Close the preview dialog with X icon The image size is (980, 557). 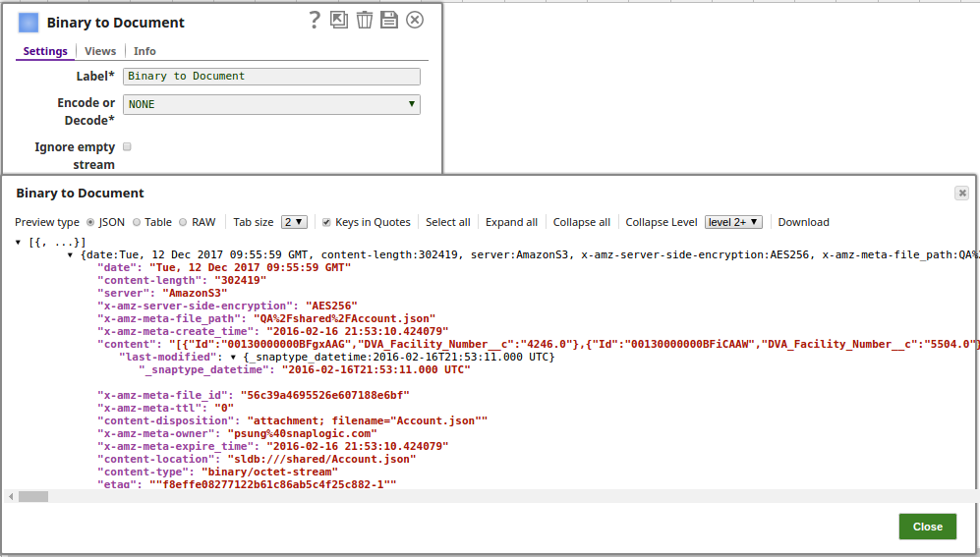click(961, 194)
